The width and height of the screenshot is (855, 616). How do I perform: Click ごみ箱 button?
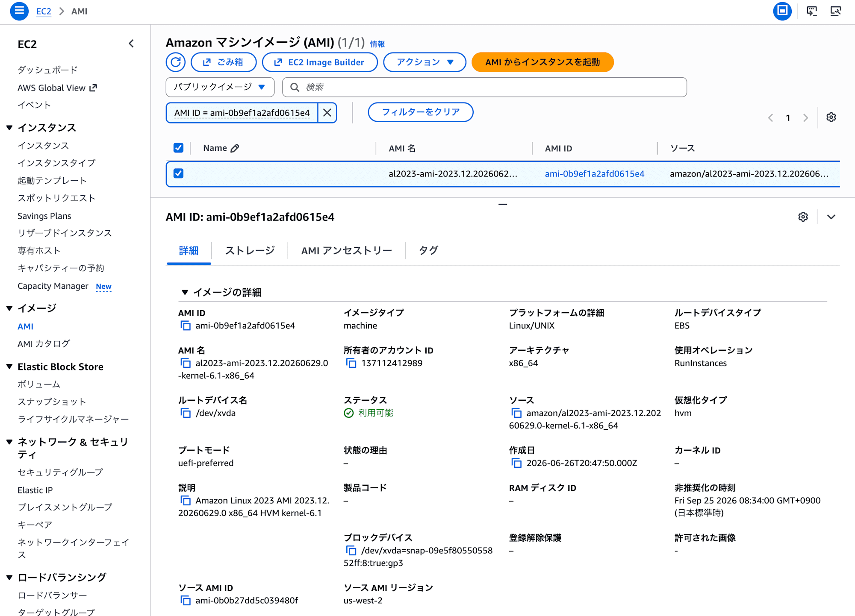pos(224,62)
